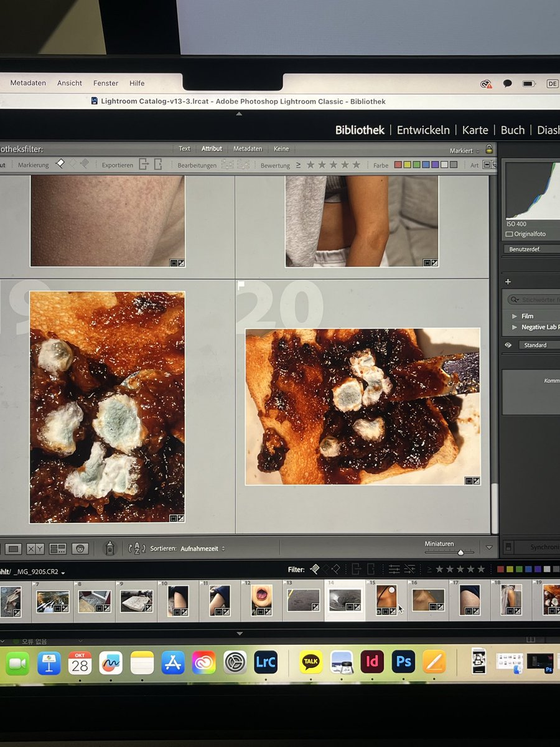Click the filter lock icon

pyautogui.click(x=489, y=149)
